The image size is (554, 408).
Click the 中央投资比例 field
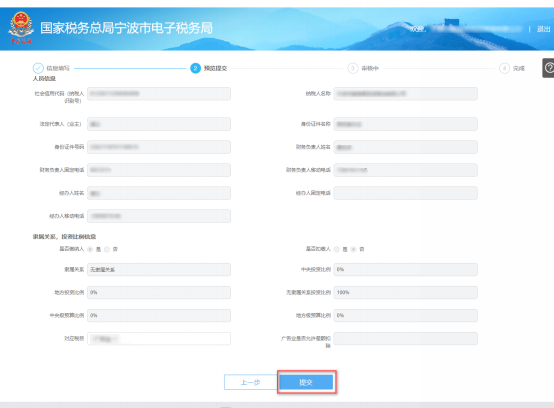[x=405, y=270]
